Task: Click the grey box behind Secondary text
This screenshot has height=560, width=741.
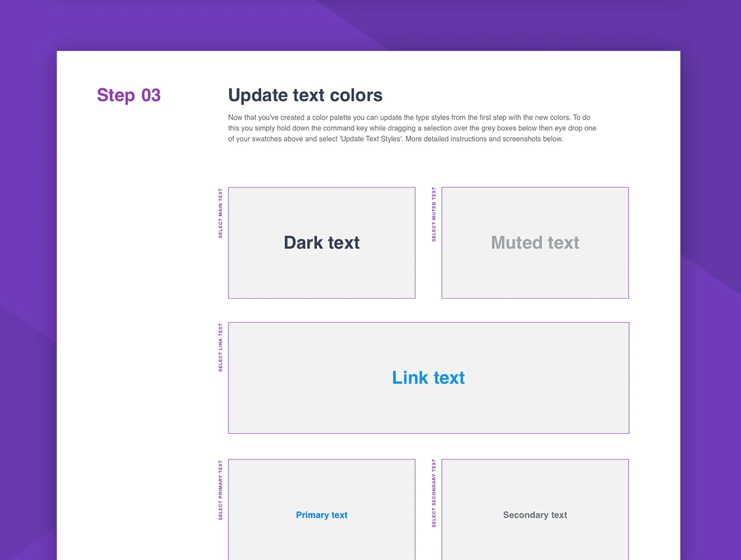Action: coord(535,538)
